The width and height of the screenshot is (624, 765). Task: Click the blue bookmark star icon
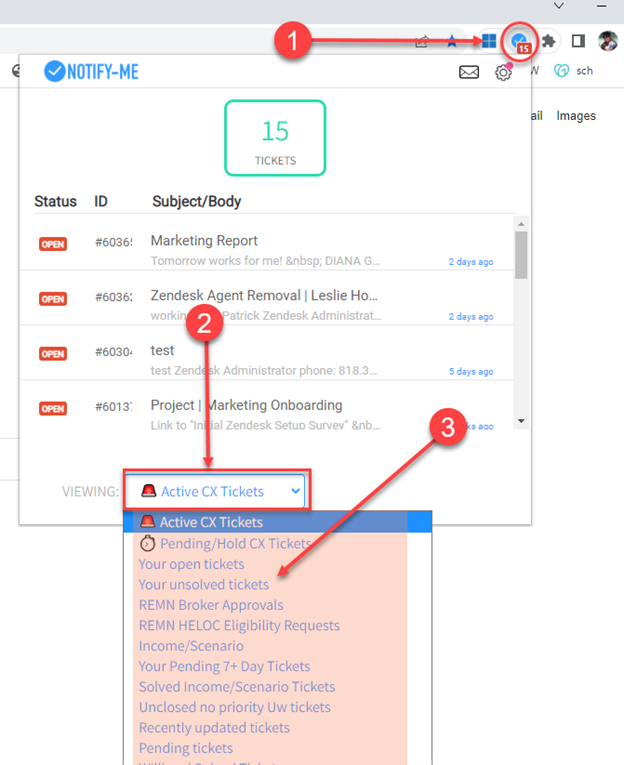click(452, 41)
